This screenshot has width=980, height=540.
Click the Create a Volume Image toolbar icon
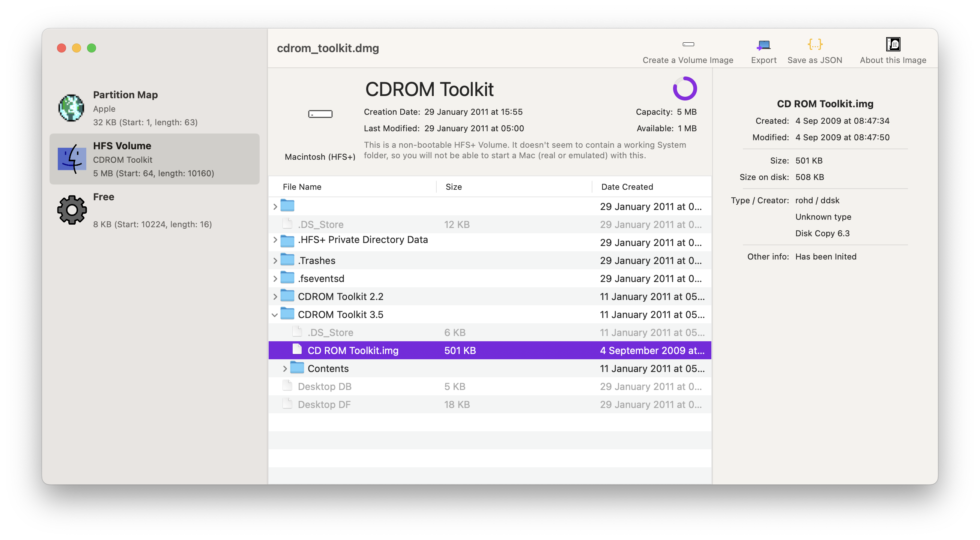[688, 45]
